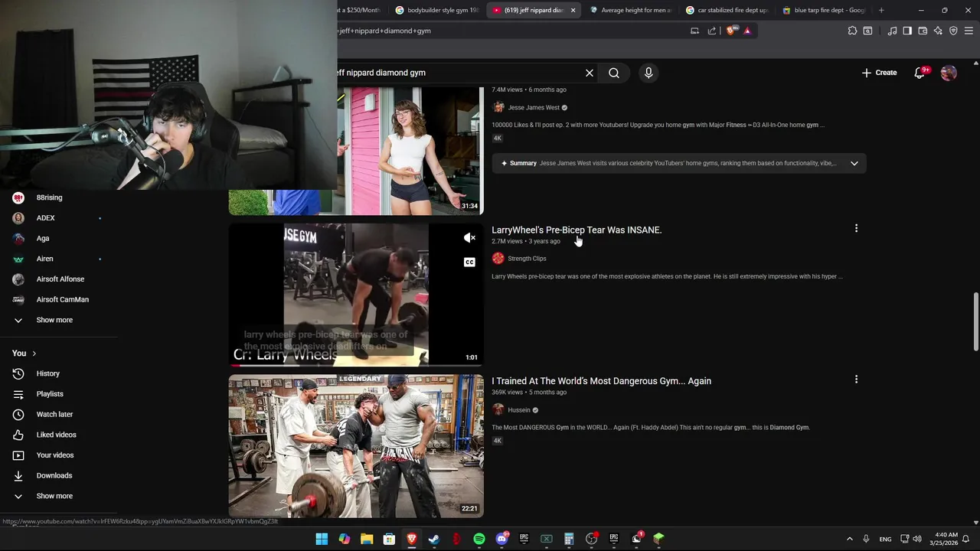Open Steam from the taskbar
Viewport: 980px width, 551px height.
pos(434,539)
